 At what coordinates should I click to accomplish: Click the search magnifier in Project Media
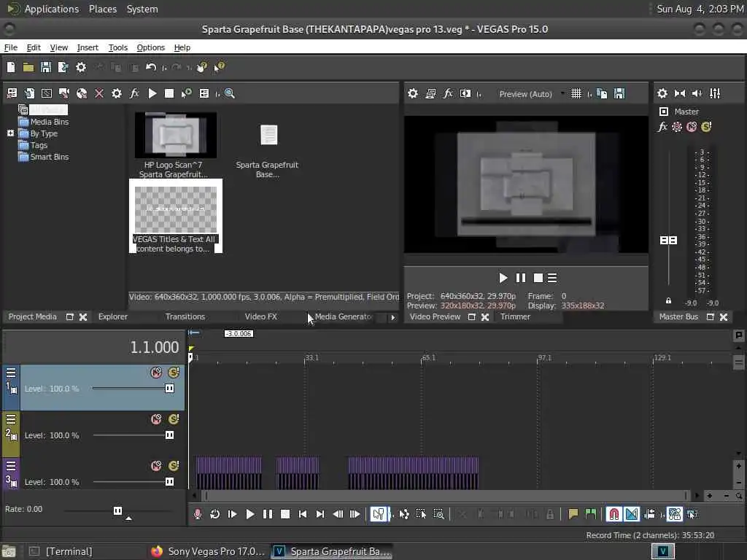[x=230, y=93]
